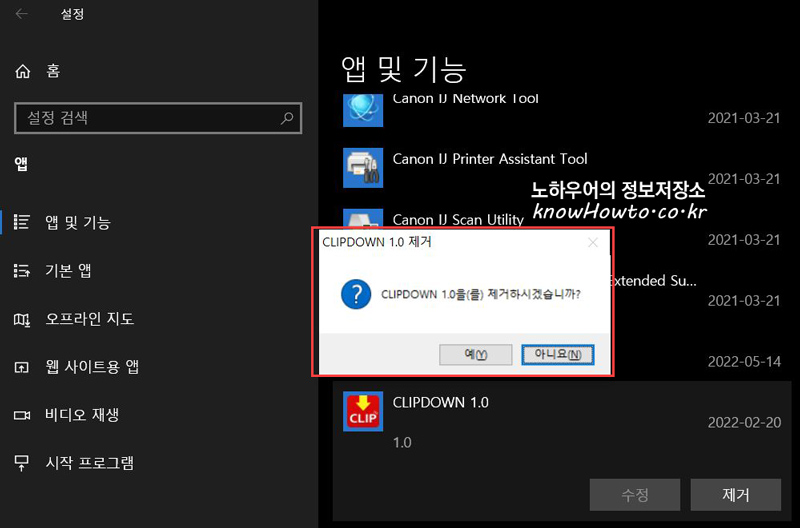Image resolution: width=800 pixels, height=528 pixels.
Task: Click the 수정 button for CLIPDOWN
Action: click(635, 494)
